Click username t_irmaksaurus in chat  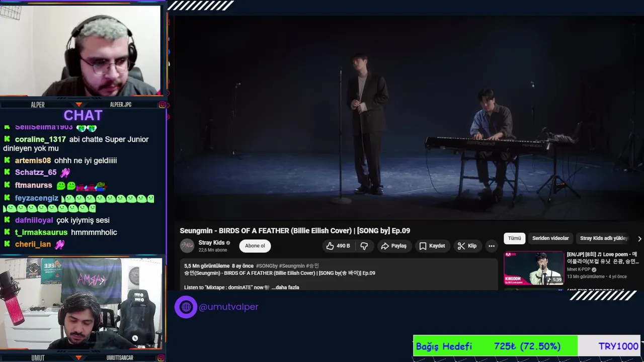point(41,232)
